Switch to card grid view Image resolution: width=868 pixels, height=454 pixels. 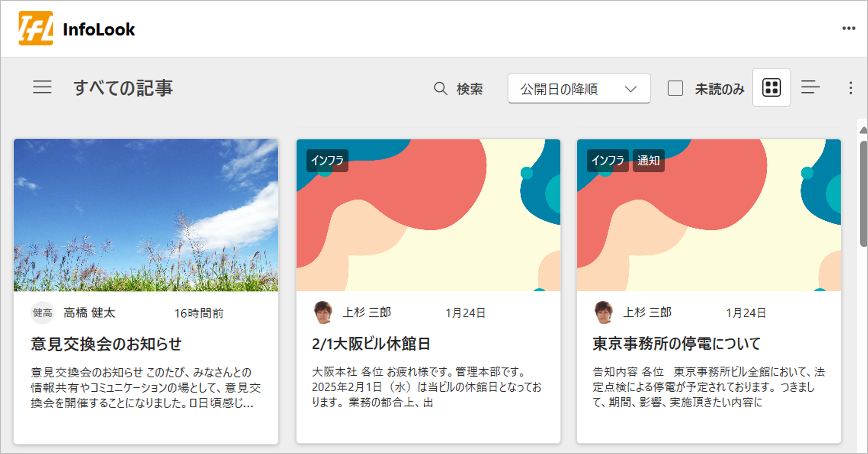pyautogui.click(x=771, y=88)
